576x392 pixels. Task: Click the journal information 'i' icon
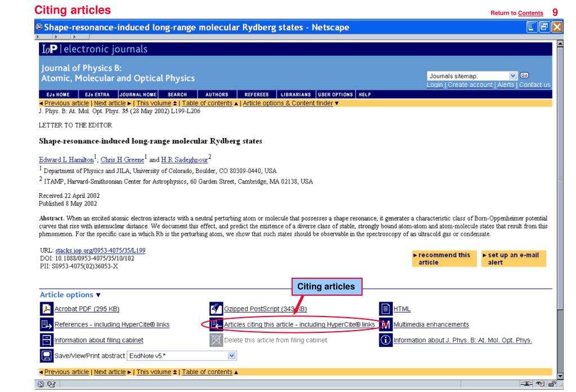(x=385, y=340)
